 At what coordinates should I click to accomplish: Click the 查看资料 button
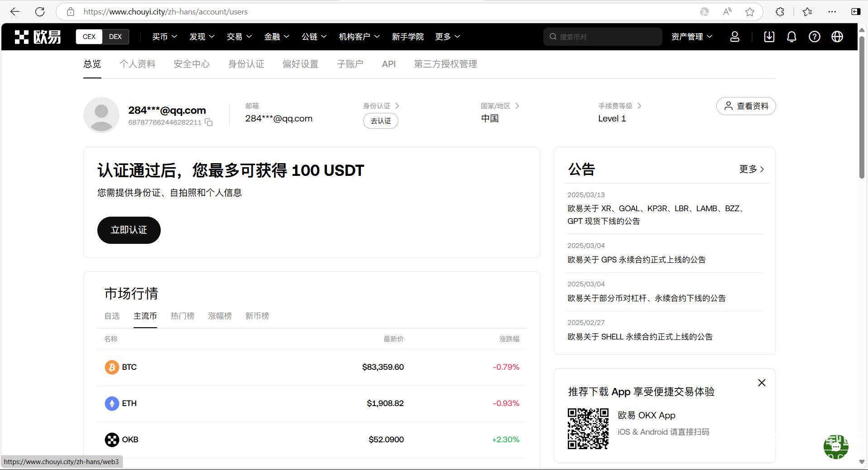(x=746, y=106)
